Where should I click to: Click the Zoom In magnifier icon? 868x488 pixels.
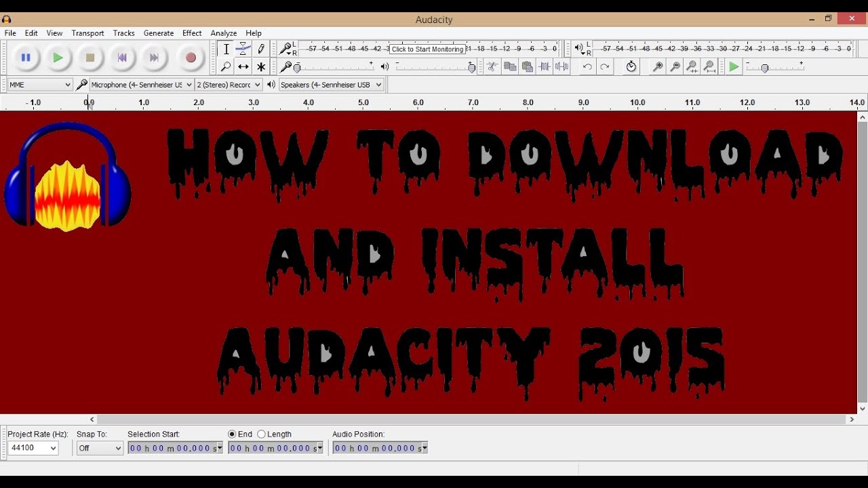[657, 66]
